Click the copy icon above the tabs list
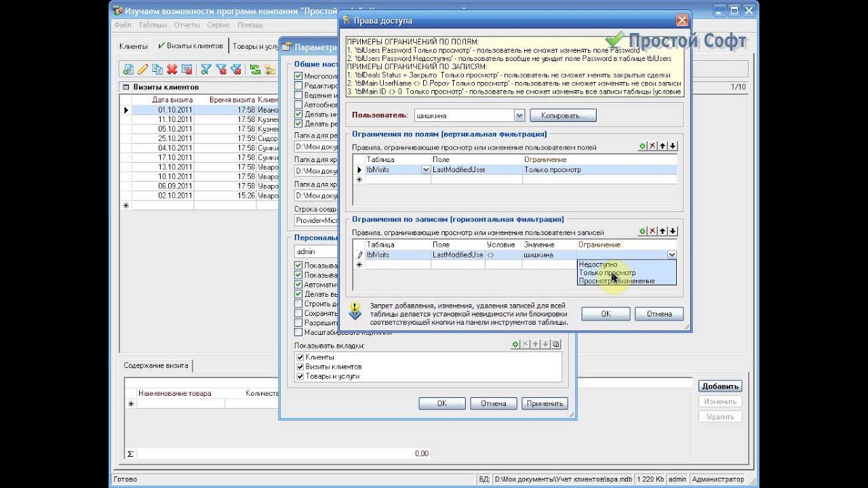868x488 pixels. pos(556,344)
